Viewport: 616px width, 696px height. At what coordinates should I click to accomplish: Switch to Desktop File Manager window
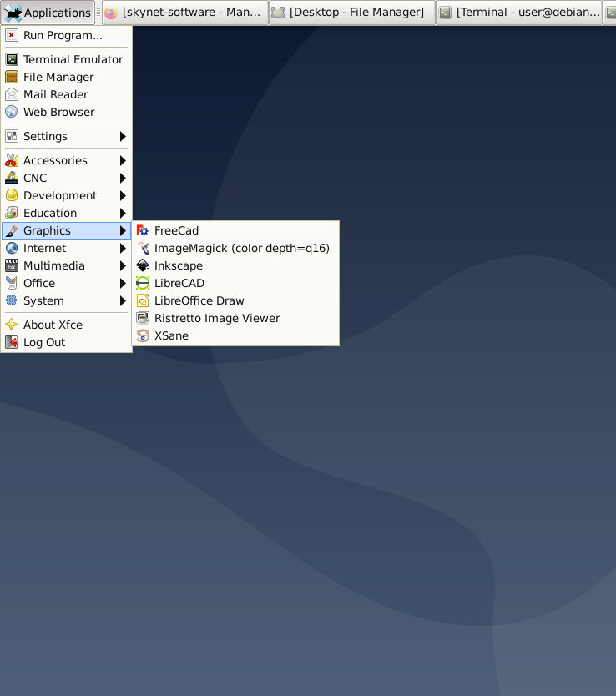tap(352, 13)
